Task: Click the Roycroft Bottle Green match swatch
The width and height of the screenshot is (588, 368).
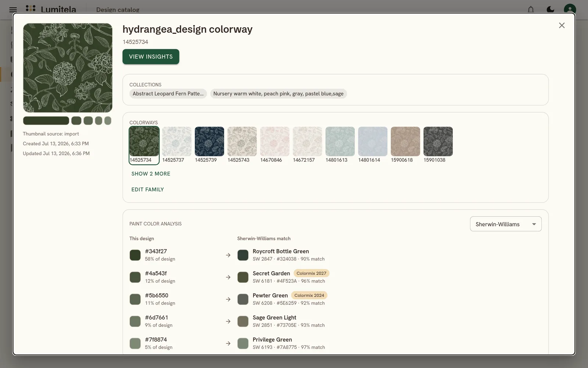Action: [x=243, y=255]
